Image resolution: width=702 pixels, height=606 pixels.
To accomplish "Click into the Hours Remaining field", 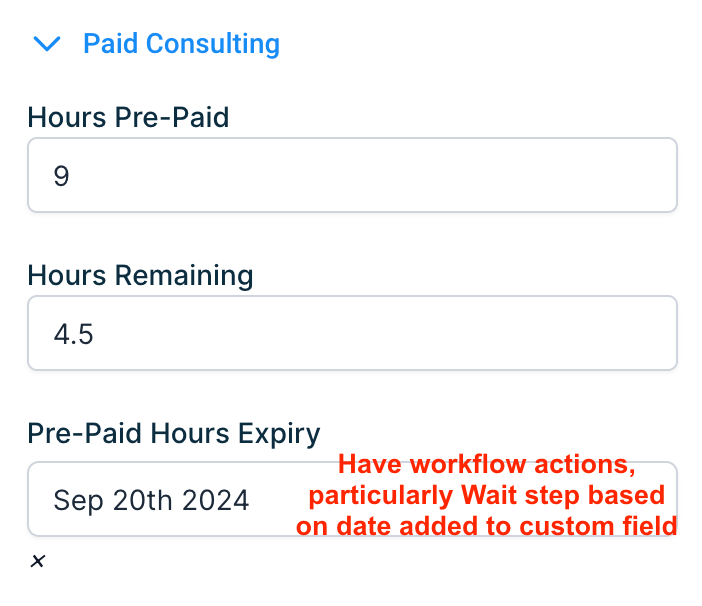I will pyautogui.click(x=352, y=333).
